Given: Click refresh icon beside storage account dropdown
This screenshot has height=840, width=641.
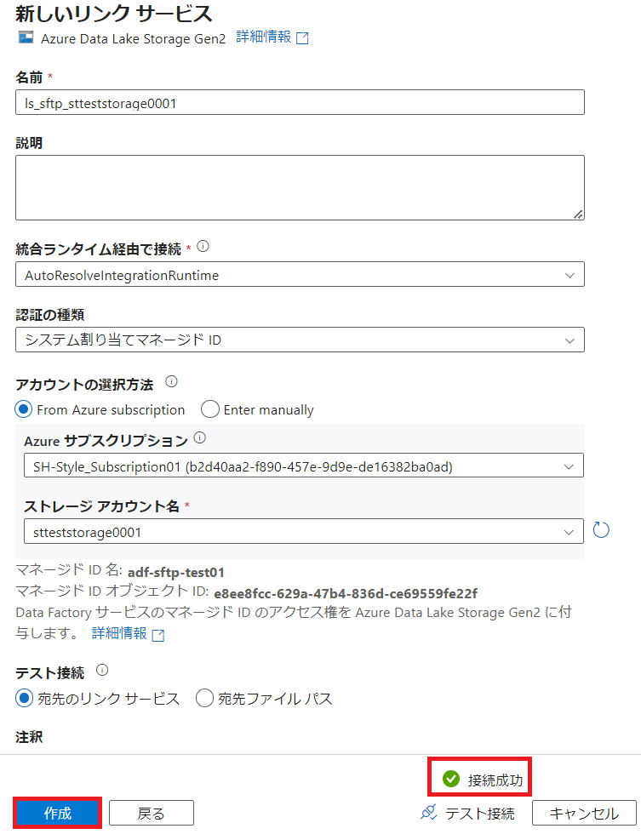Looking at the screenshot, I should [601, 530].
